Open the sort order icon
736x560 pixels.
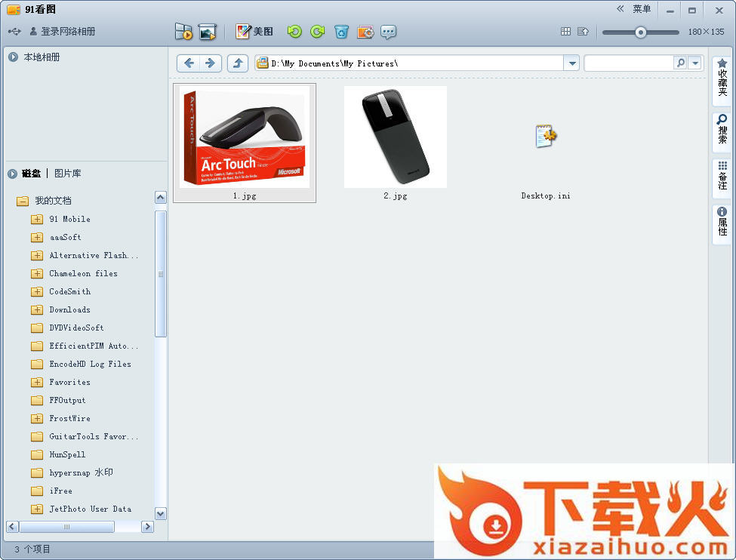pyautogui.click(x=583, y=32)
